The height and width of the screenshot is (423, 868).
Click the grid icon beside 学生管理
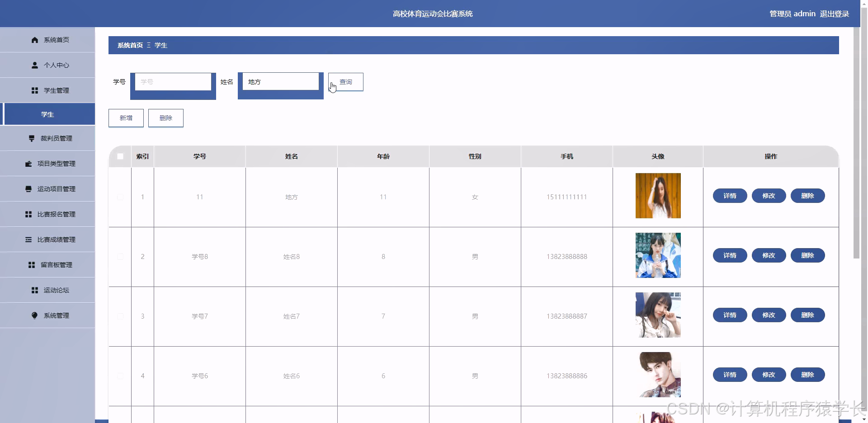click(x=35, y=90)
